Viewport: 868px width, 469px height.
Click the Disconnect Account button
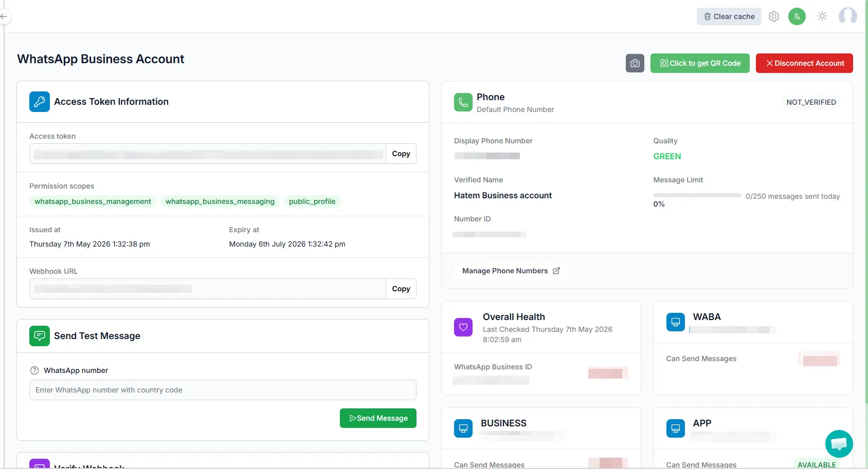804,63
